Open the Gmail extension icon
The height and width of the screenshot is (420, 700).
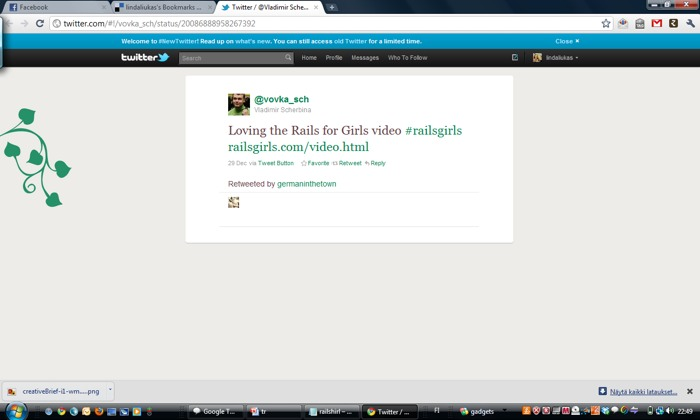[x=657, y=23]
